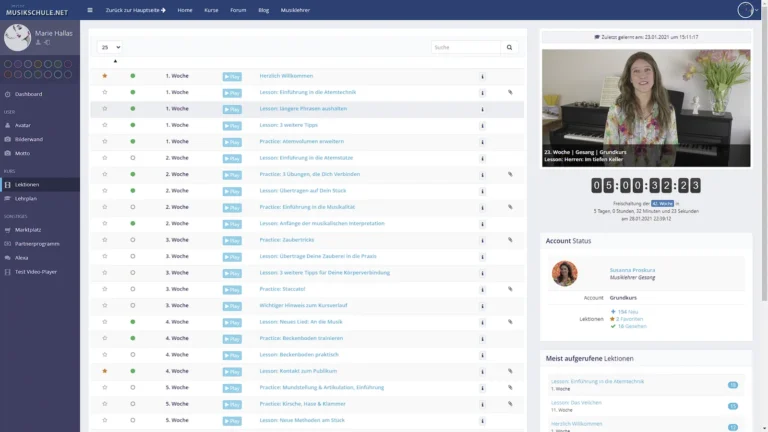Toggle favorite star for Einführung in die Atemtechnik
768x432 pixels.
coord(105,92)
